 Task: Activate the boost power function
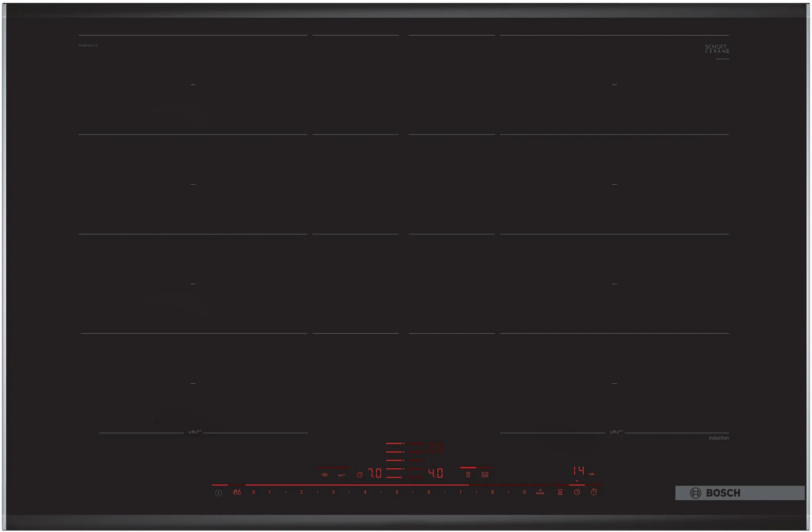pyautogui.click(x=540, y=492)
